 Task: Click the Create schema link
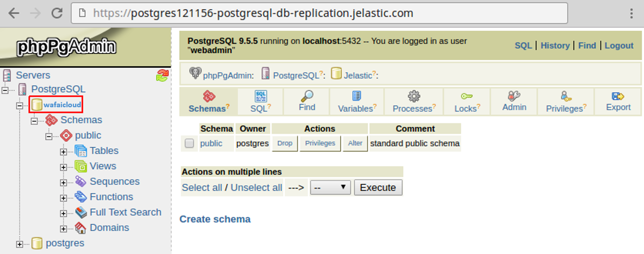click(215, 219)
